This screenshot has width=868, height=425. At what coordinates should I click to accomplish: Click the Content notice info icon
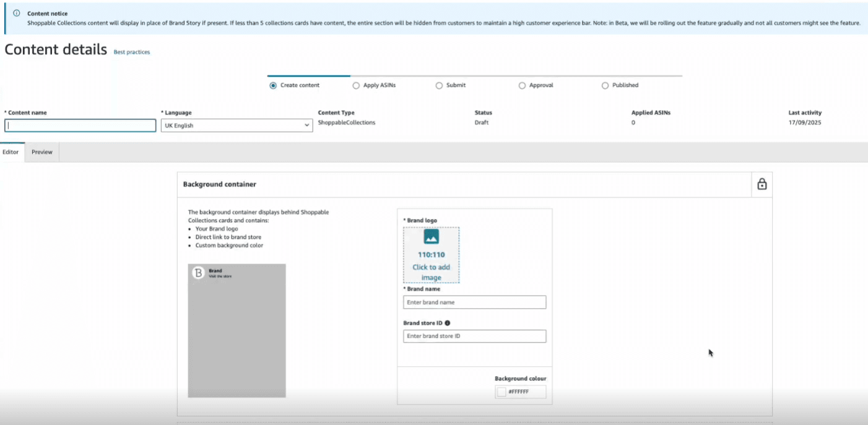click(17, 13)
